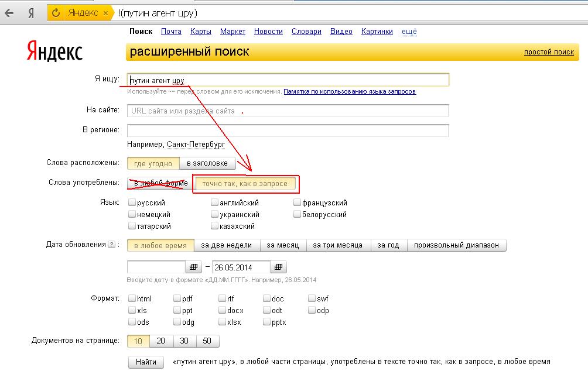The image size is (588, 388).
Task: Choose the Санкт-Петербург example region
Action: [x=196, y=145]
